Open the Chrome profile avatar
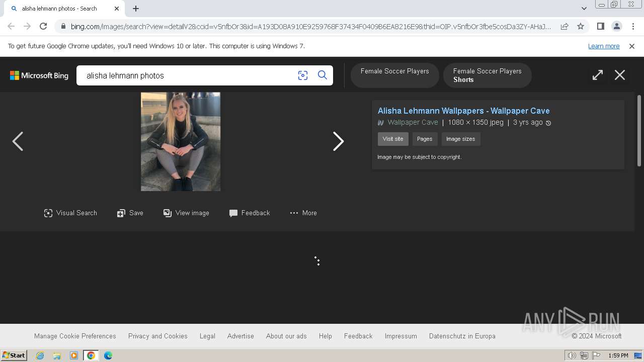Viewport: 644px width, 362px height. (616, 26)
